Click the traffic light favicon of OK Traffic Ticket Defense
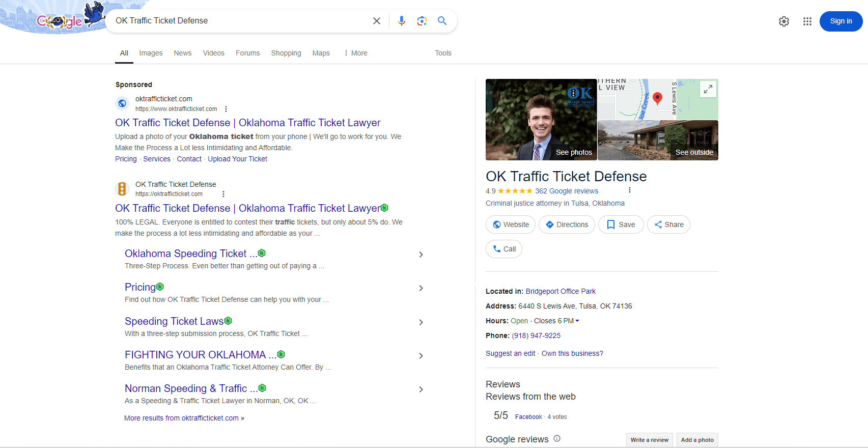 point(122,189)
